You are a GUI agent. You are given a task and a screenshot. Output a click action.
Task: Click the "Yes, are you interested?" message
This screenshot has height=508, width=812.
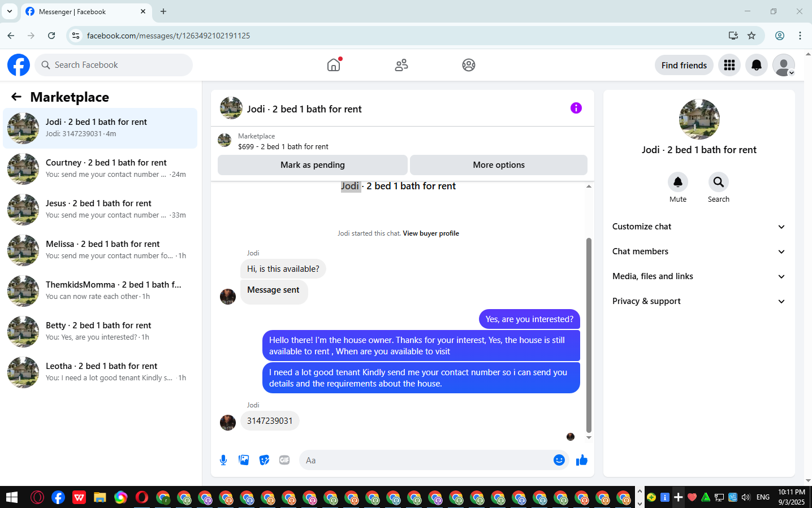[x=529, y=319]
